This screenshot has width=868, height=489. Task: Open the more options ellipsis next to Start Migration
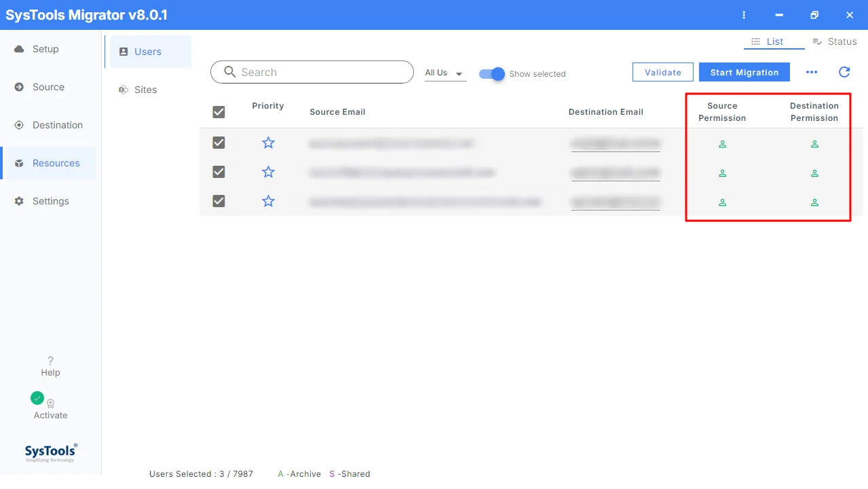point(812,72)
